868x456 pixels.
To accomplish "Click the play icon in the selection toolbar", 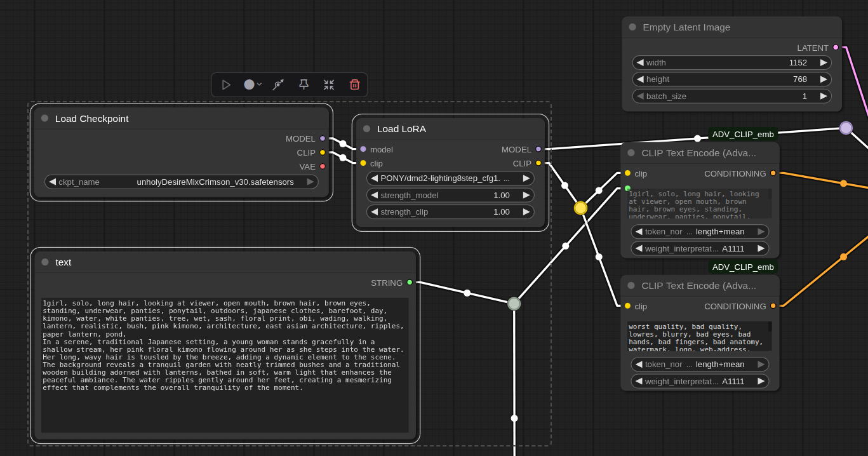I will click(x=226, y=84).
